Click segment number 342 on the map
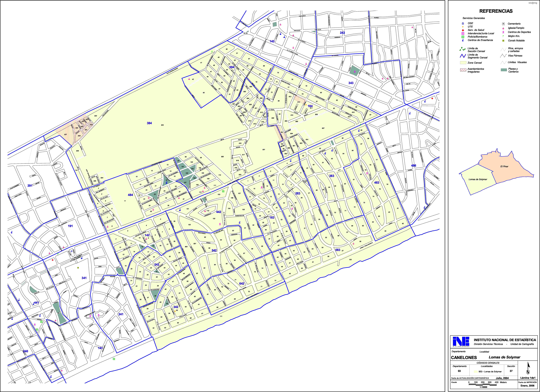The width and height of the screenshot is (540, 392). click(x=176, y=307)
